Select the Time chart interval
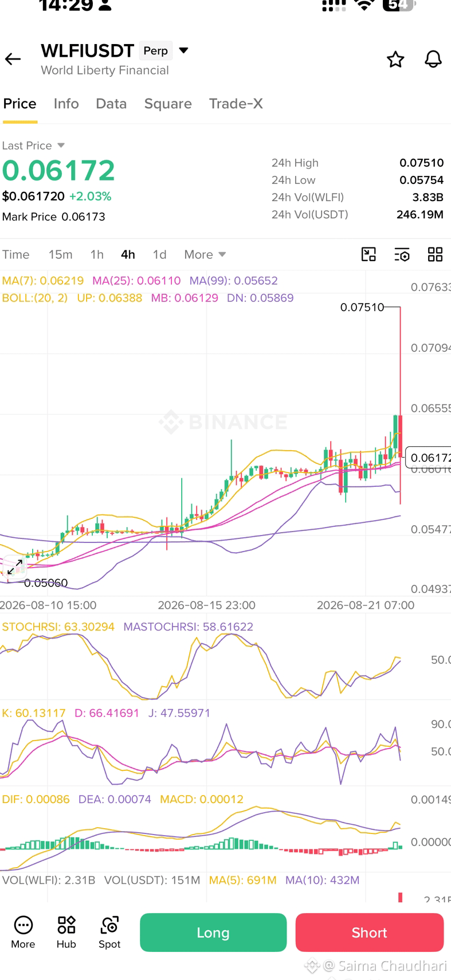Viewport: 451px width, 980px height. tap(16, 254)
